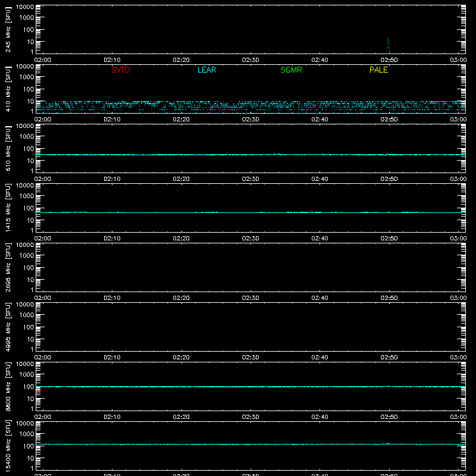
Task: Select the 8800 MHz [SFU] axis label
Action: 8,387
